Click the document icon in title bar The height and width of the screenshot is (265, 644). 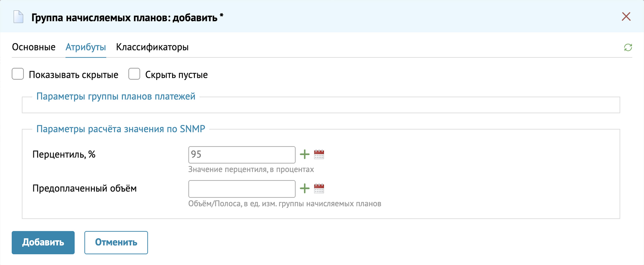[x=18, y=17]
